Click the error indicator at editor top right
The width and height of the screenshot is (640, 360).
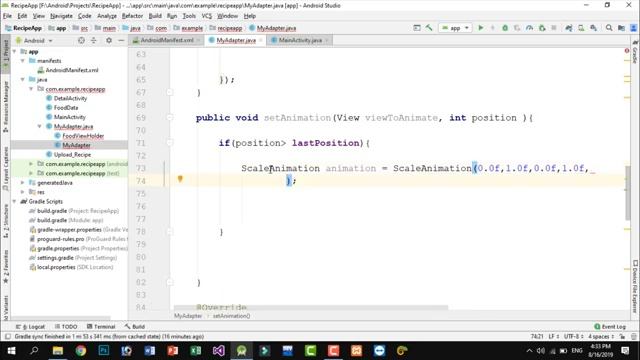(x=627, y=51)
